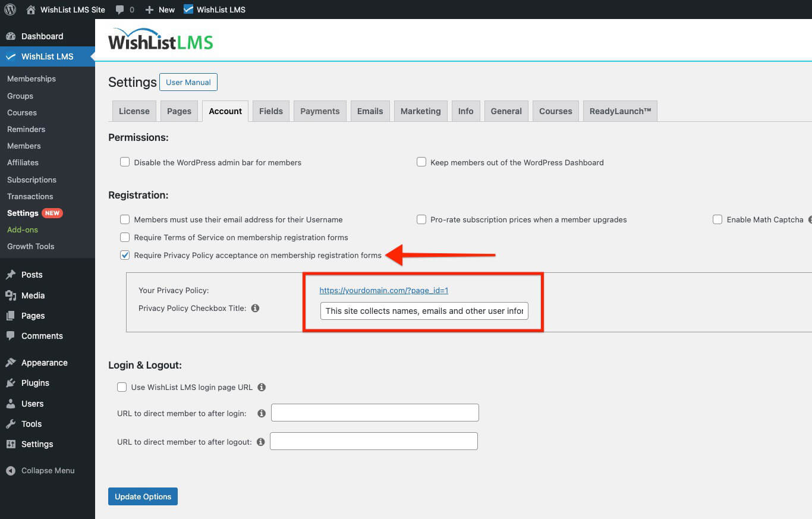Screen dimensions: 812x519
Task: Click inside the URL after login field
Action: (374, 412)
